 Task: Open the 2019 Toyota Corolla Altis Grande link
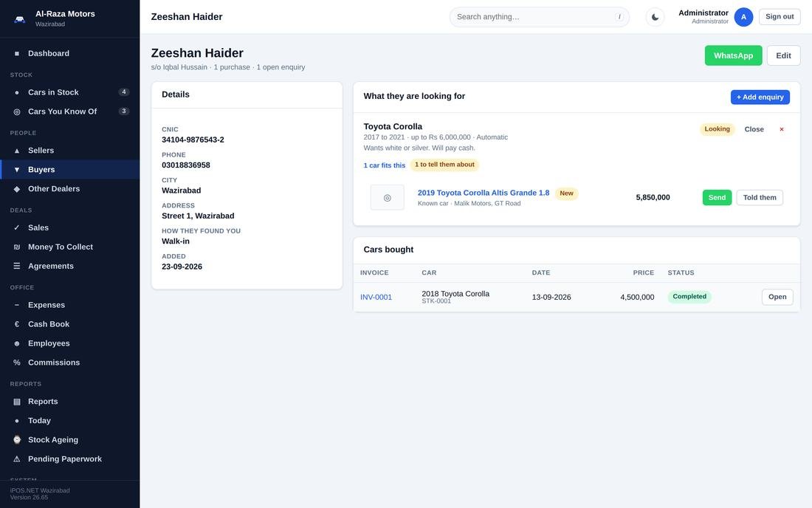click(x=484, y=193)
